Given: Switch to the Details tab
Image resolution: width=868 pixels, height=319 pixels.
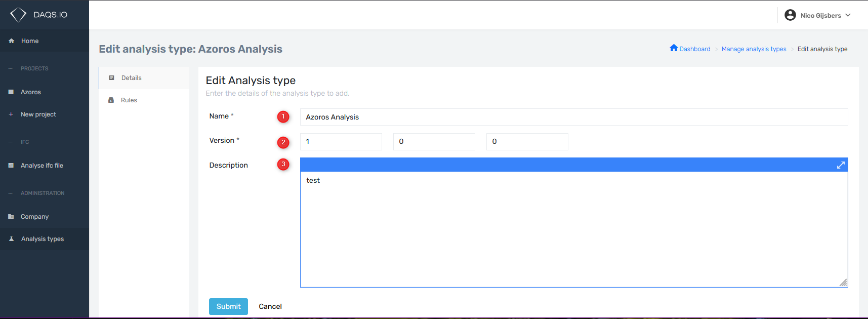Looking at the screenshot, I should pyautogui.click(x=144, y=78).
